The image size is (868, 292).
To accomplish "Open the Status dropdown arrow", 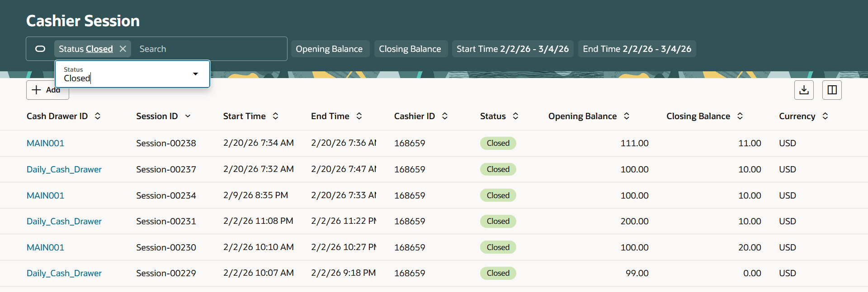I will (x=195, y=74).
